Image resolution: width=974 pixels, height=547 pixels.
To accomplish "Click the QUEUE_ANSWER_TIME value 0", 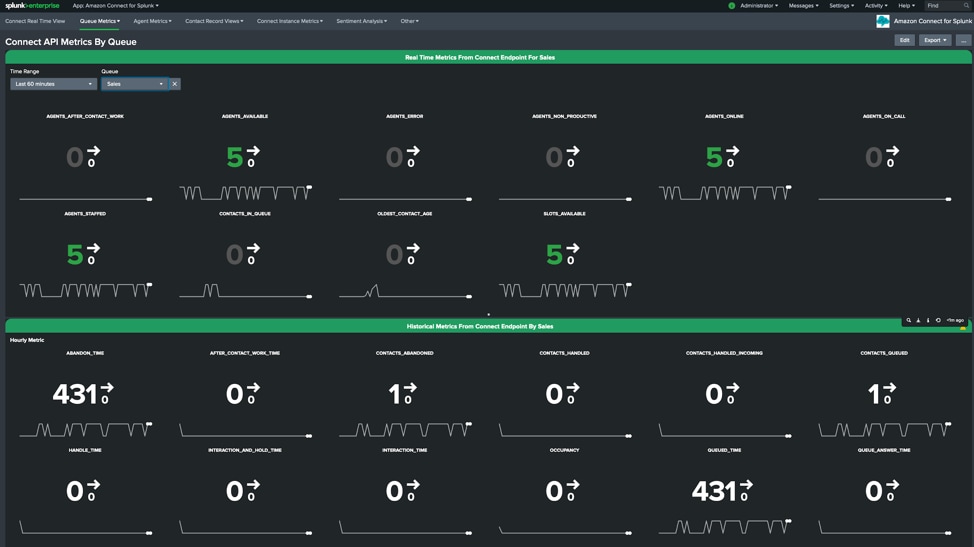I will pyautogui.click(x=874, y=492).
